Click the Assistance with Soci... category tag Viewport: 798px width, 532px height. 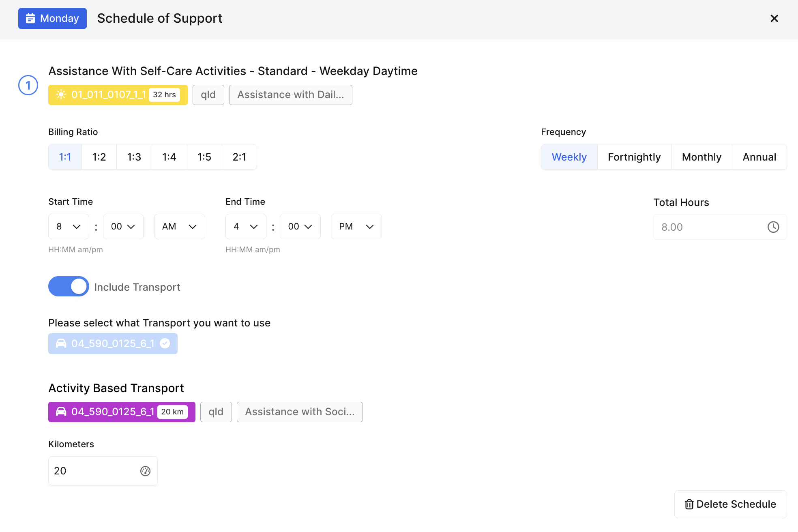point(300,412)
